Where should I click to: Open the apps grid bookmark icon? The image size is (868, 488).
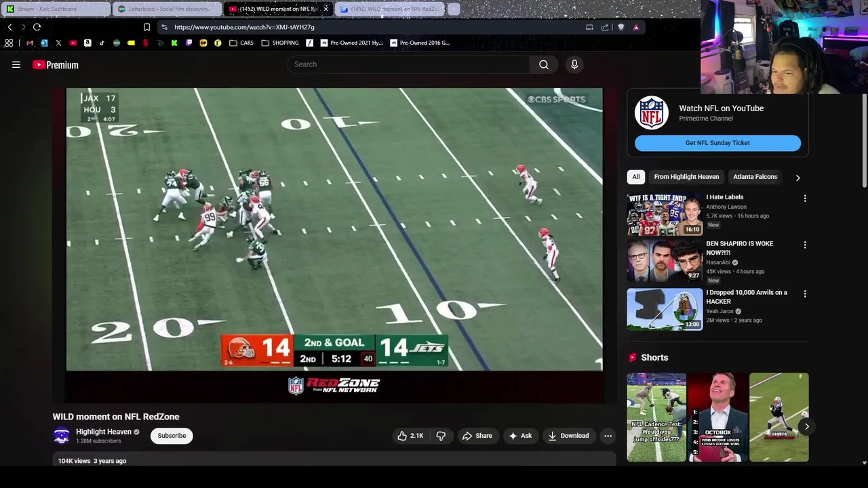(x=9, y=43)
